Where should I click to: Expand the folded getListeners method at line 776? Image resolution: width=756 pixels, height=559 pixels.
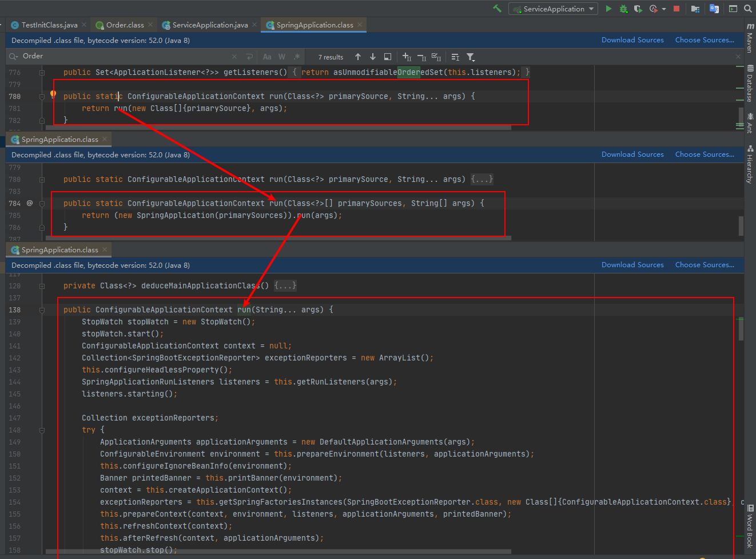[42, 73]
